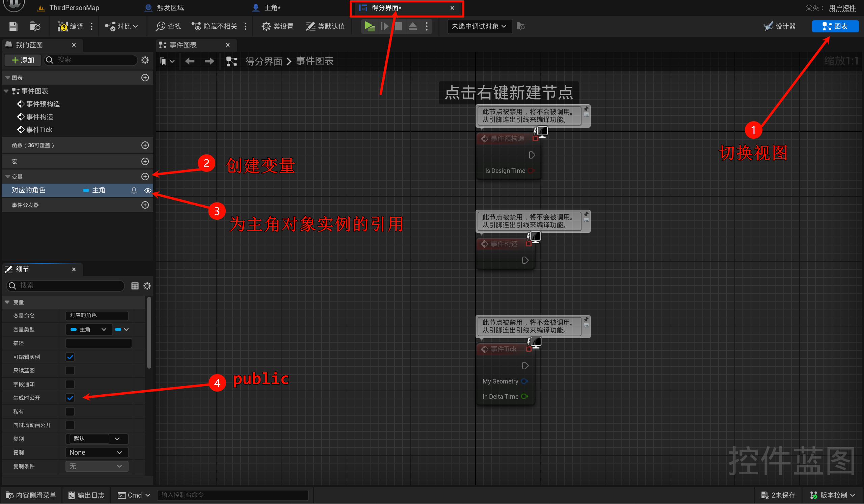Screen dimensions: 864x504
Task: Click the 设计器 designer view button
Action: point(780,26)
